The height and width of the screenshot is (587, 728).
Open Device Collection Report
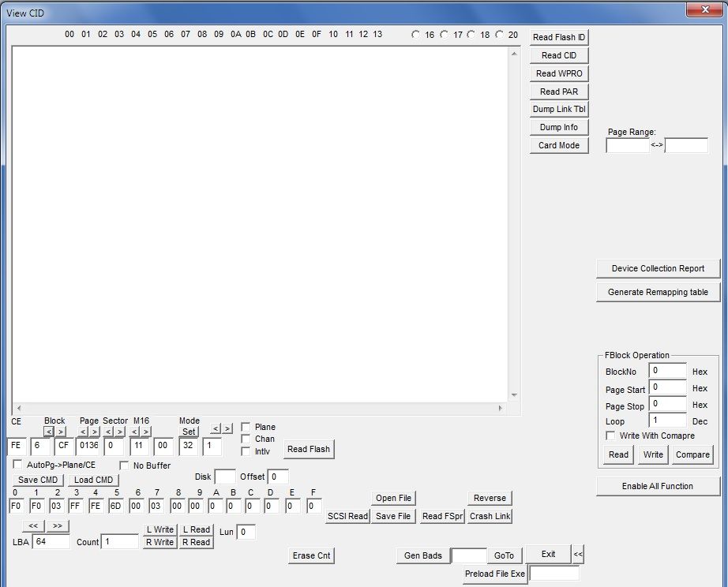tap(658, 269)
